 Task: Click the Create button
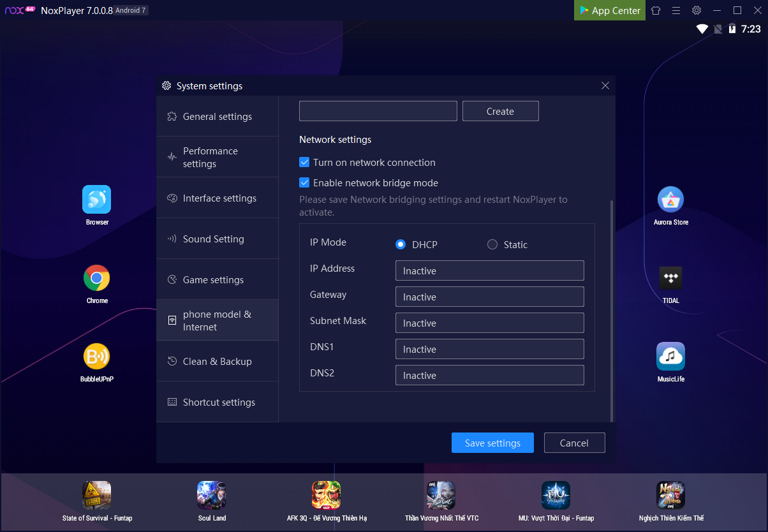pos(500,111)
